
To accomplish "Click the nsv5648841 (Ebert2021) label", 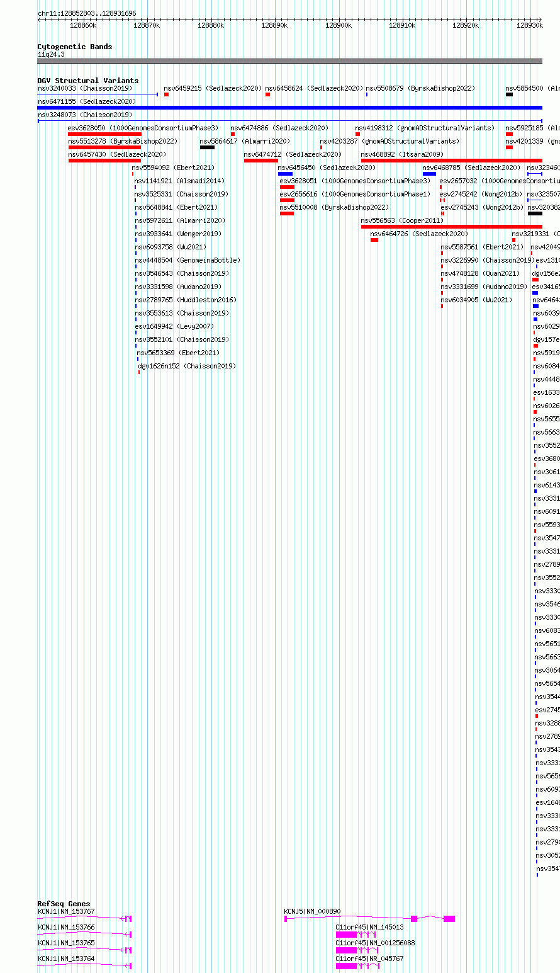I will pyautogui.click(x=176, y=207).
